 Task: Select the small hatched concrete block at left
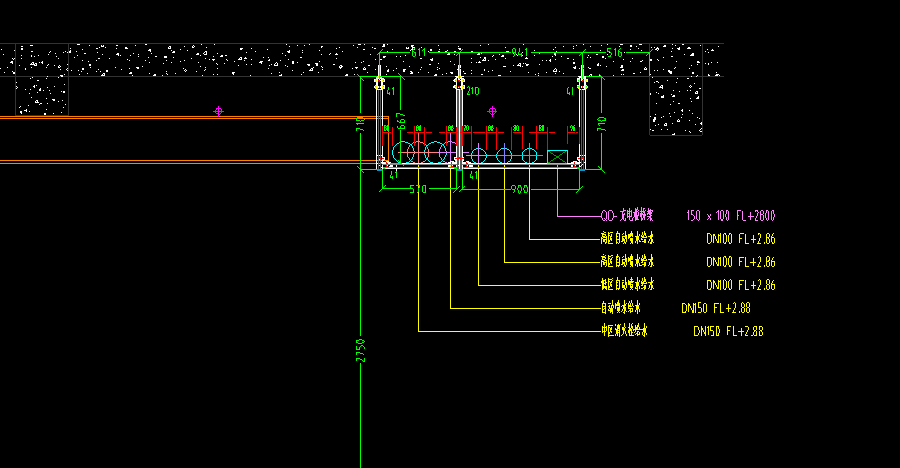[x=42, y=96]
